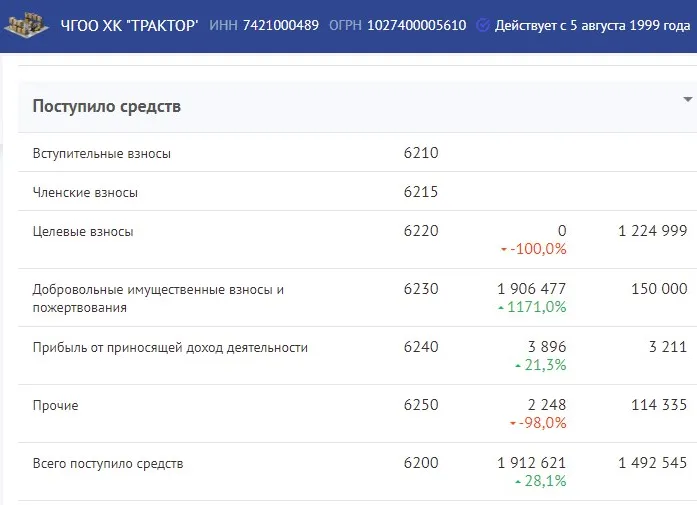Click the red -98,0% decline indicator
The height and width of the screenshot is (505, 697).
[x=538, y=423]
